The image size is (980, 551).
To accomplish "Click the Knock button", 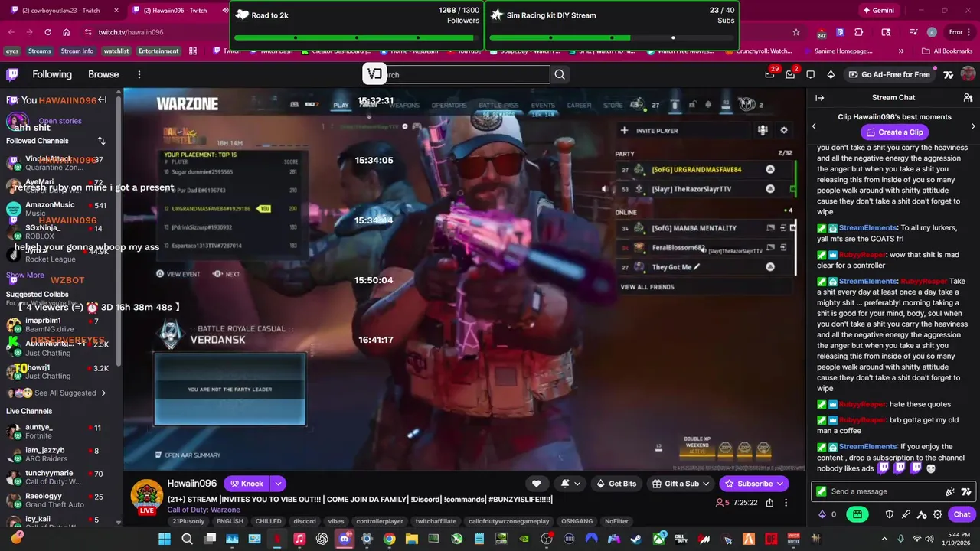I will point(247,484).
